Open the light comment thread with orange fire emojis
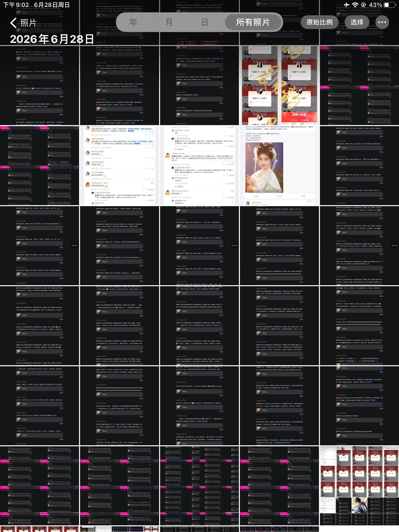 [119, 166]
